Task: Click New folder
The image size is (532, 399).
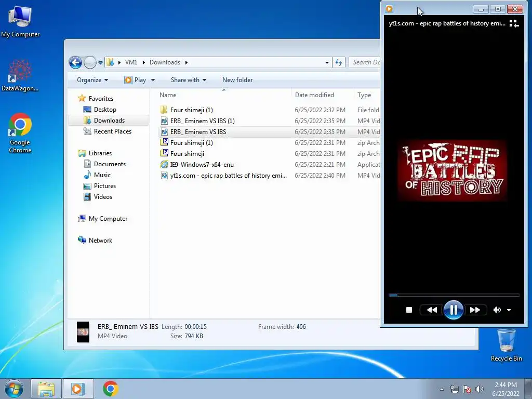Action: (x=237, y=80)
